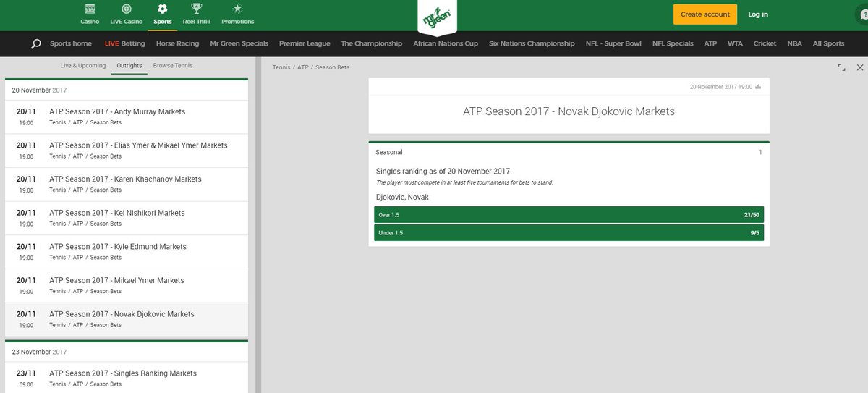Open Mr Green Specials
Image resolution: width=868 pixels, height=393 pixels.
239,43
